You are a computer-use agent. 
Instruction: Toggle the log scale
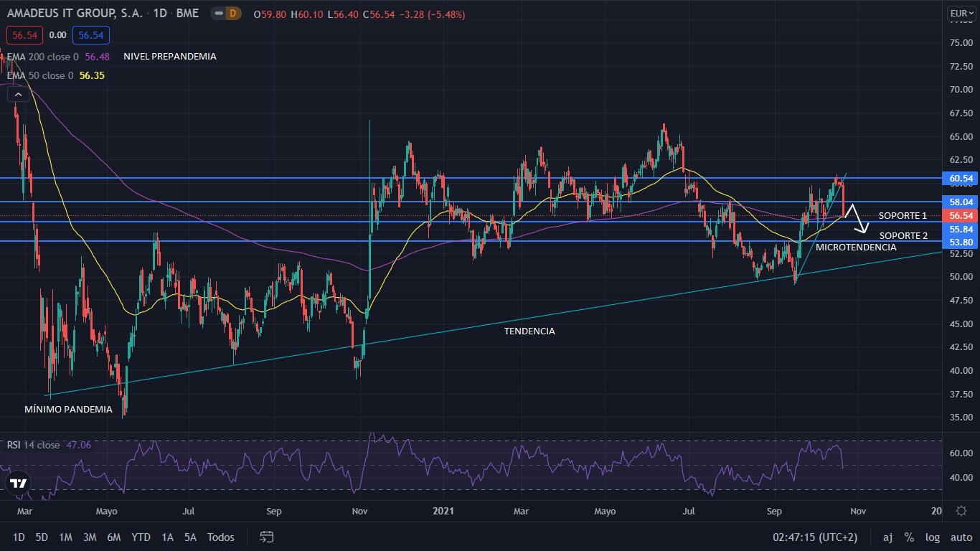pyautogui.click(x=932, y=537)
